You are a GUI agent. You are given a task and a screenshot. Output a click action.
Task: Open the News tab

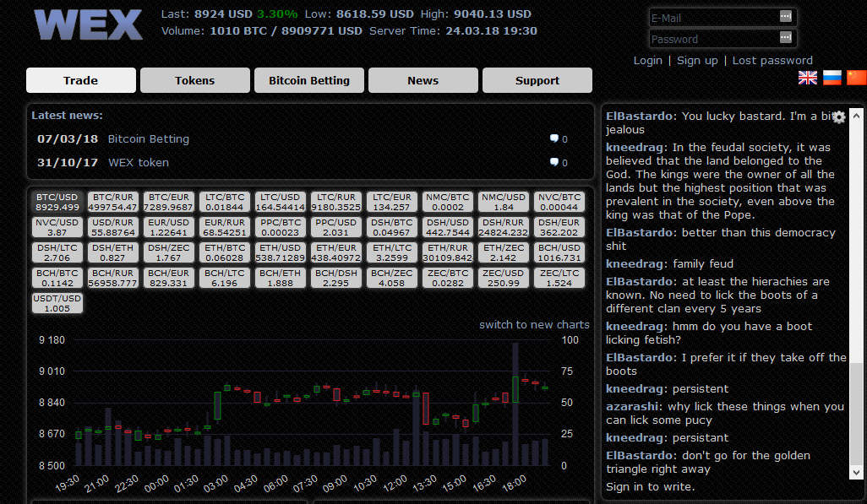tap(423, 80)
